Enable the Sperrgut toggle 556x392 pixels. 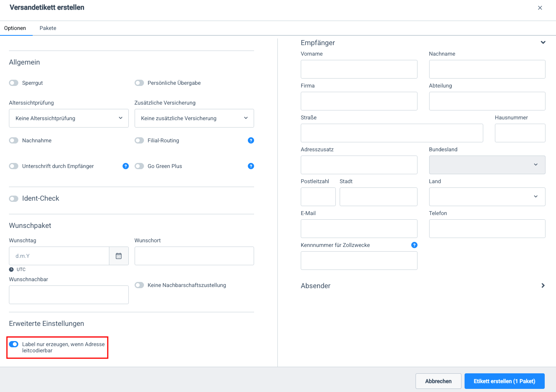(x=14, y=83)
